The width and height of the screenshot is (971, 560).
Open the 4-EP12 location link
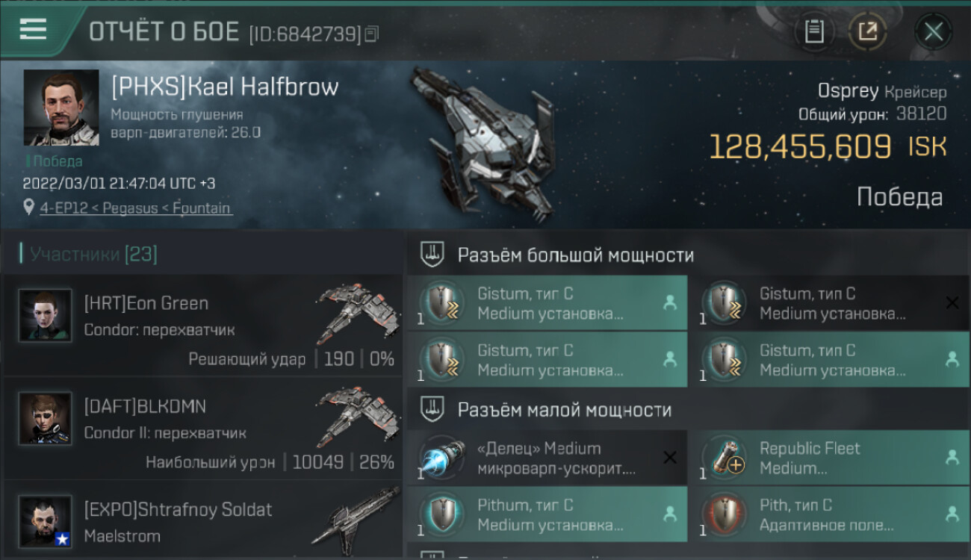click(x=135, y=208)
